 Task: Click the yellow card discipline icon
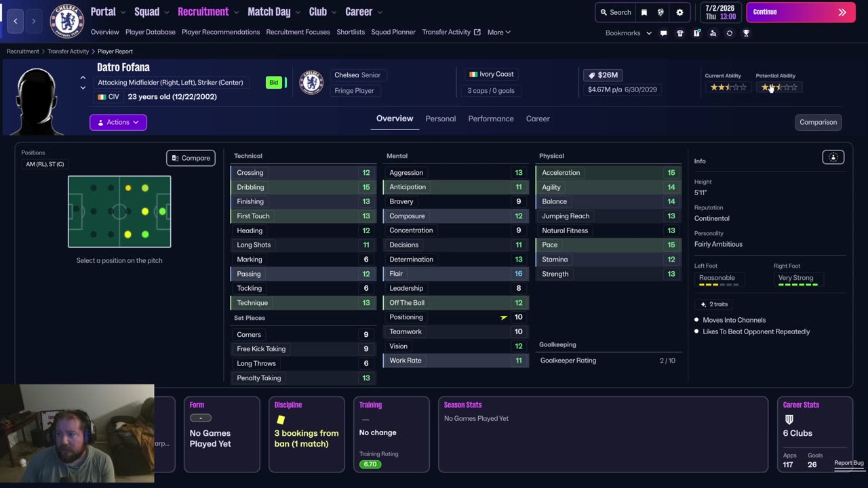coord(281,420)
